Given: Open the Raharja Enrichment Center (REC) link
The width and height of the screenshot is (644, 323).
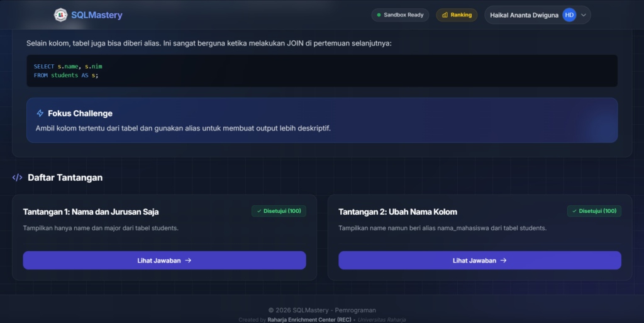Looking at the screenshot, I should [x=309, y=320].
